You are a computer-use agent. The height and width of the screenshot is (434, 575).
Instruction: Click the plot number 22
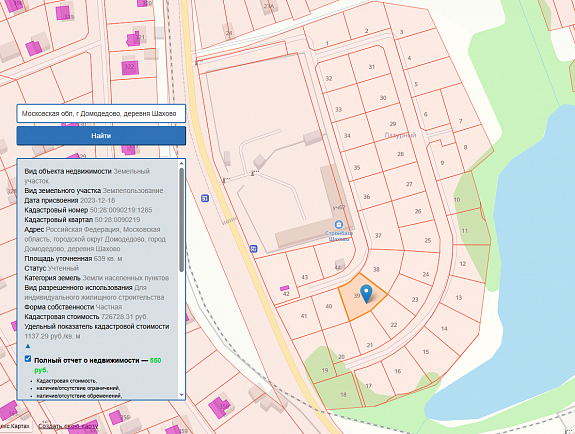(x=393, y=325)
